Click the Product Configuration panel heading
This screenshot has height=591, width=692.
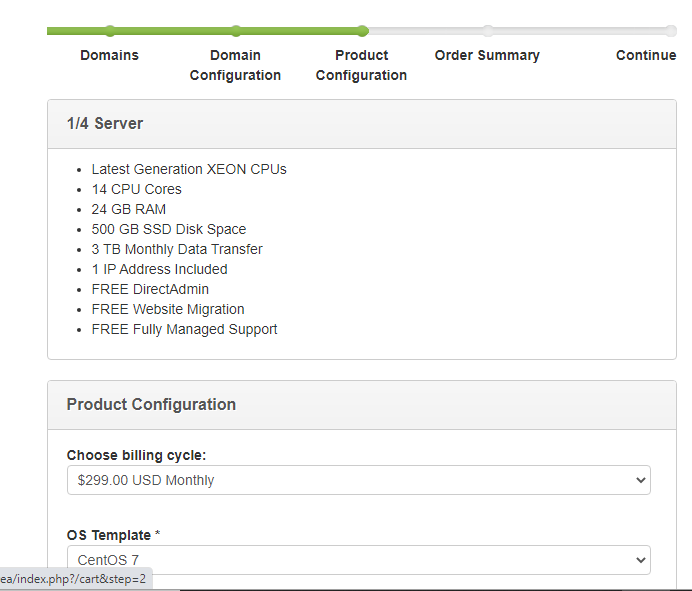tap(151, 405)
